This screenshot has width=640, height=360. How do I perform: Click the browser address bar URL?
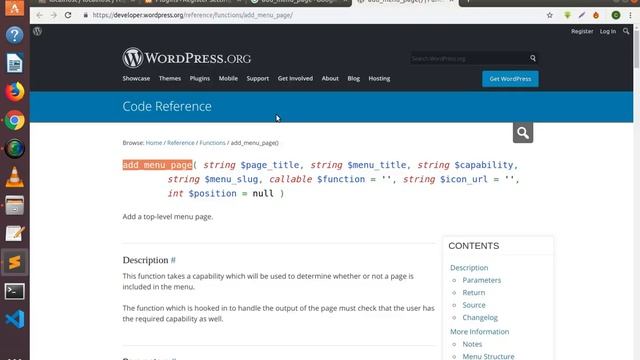192,15
